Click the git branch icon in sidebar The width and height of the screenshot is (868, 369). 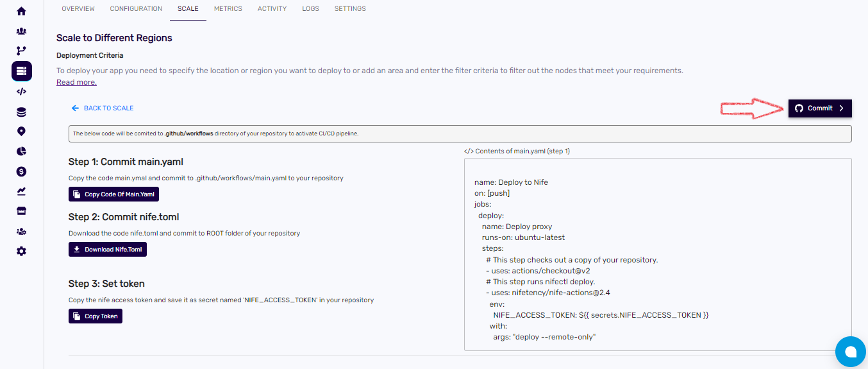click(21, 51)
